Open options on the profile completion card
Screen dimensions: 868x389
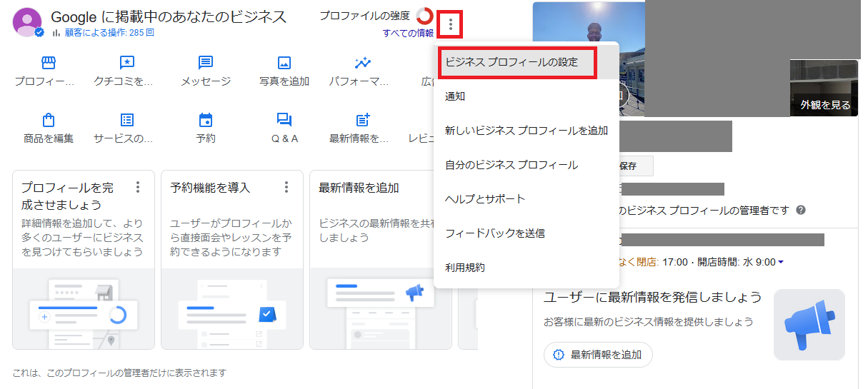click(x=138, y=187)
